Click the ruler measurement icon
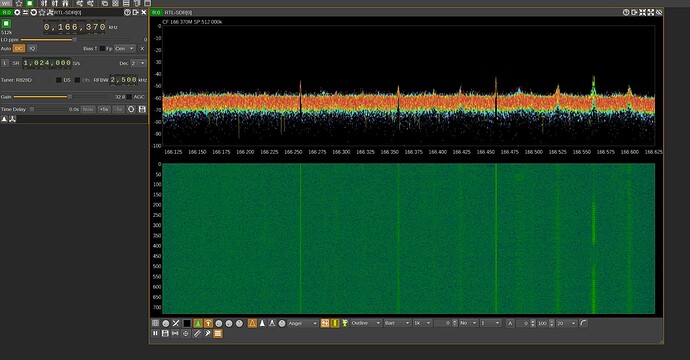This screenshot has height=360, width=690. (x=197, y=334)
